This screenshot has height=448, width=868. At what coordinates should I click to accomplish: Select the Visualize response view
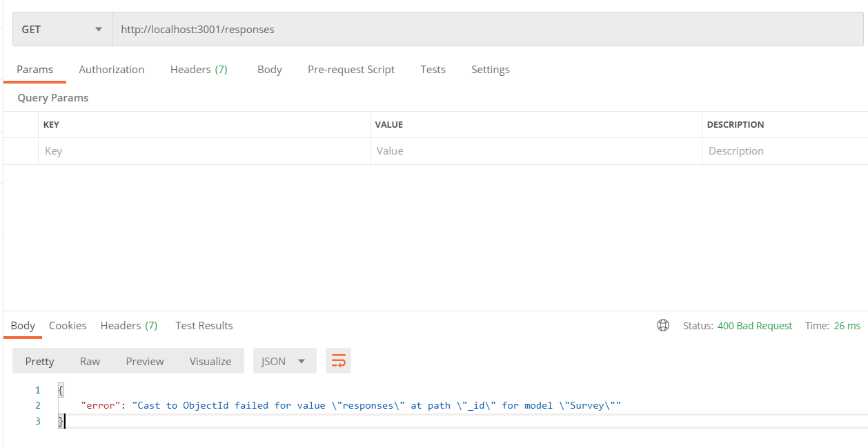[x=210, y=361]
